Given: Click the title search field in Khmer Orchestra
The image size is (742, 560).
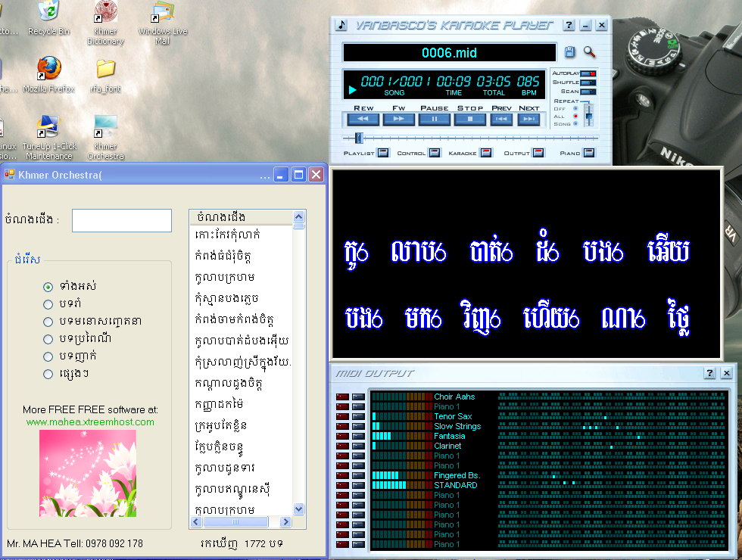Looking at the screenshot, I should [122, 220].
